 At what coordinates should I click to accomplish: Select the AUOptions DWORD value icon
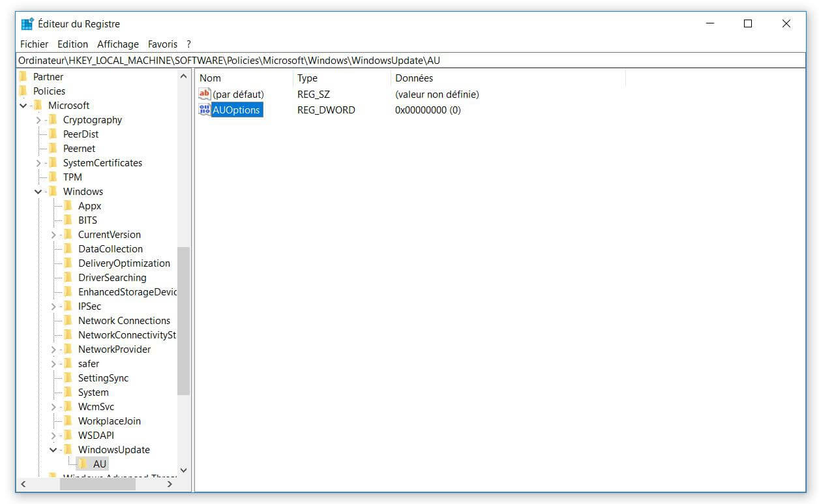click(205, 110)
